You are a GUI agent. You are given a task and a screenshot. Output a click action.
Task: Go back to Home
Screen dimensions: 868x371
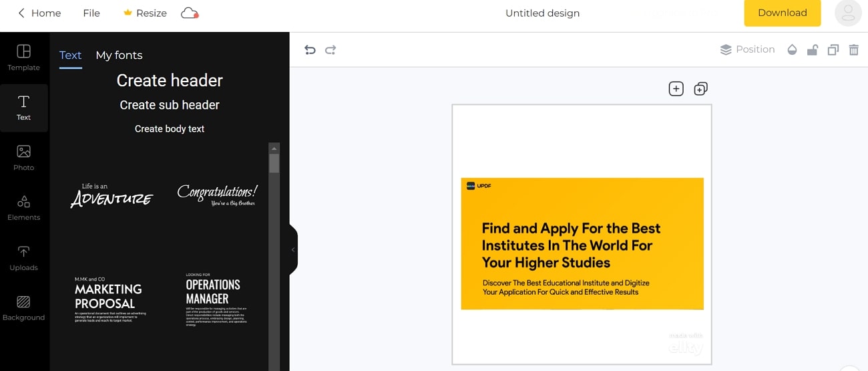[39, 13]
